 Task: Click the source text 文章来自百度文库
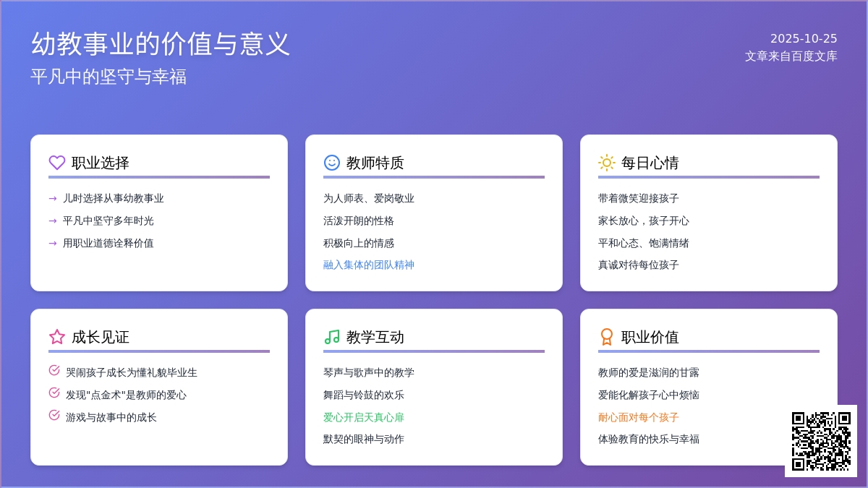(x=791, y=56)
